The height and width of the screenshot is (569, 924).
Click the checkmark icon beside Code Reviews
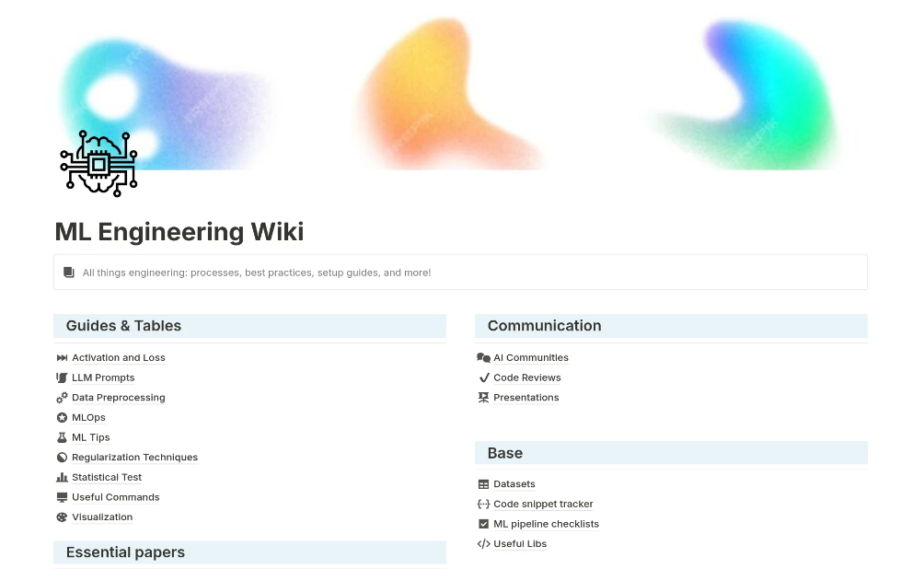(x=483, y=377)
